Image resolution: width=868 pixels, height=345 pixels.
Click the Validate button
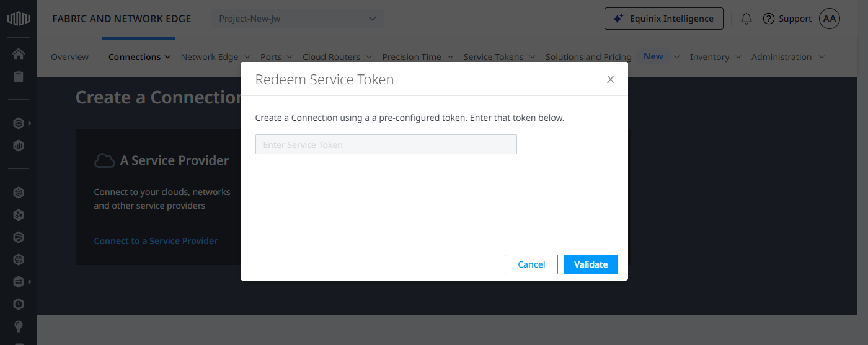(591, 264)
